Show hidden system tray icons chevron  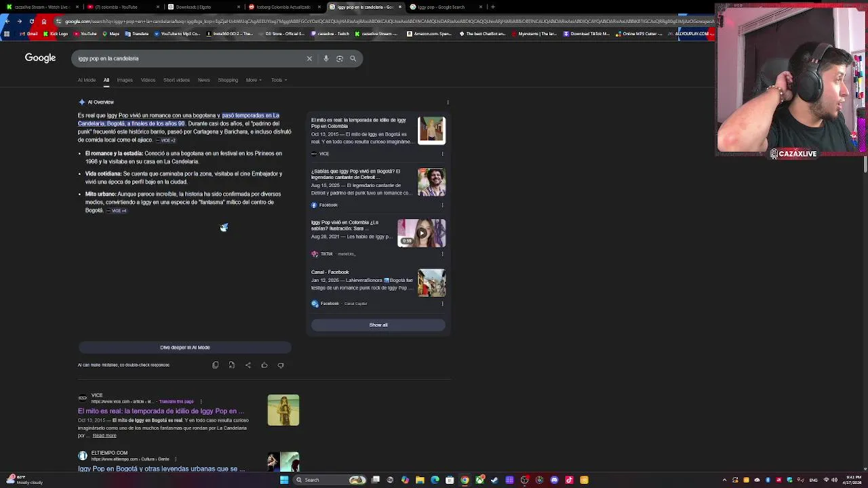(724, 480)
